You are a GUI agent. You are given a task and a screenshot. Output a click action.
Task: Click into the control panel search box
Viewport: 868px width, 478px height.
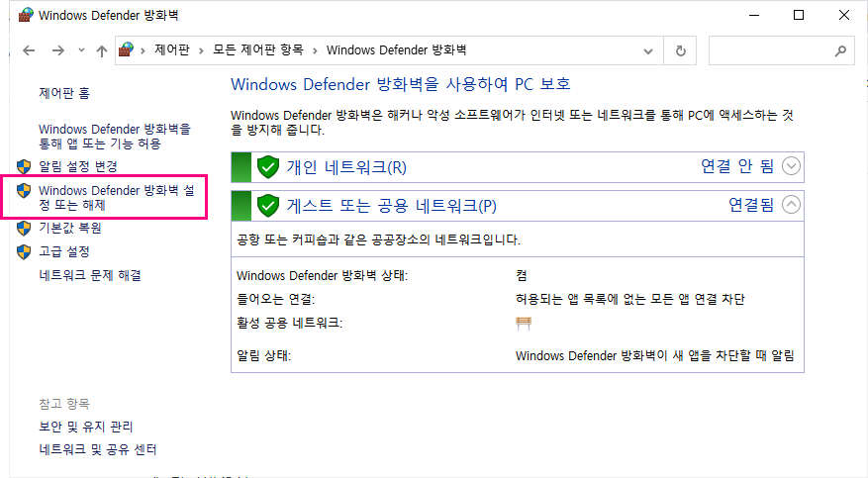(x=782, y=50)
